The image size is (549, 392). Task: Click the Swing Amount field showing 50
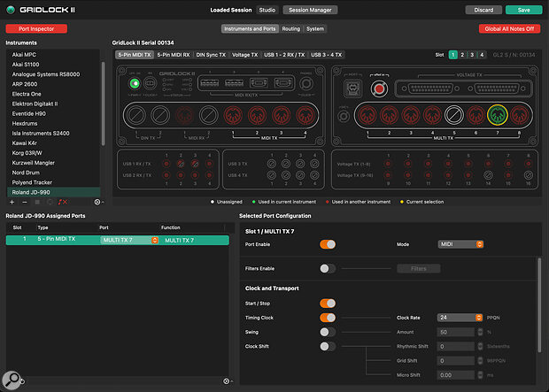coord(455,332)
